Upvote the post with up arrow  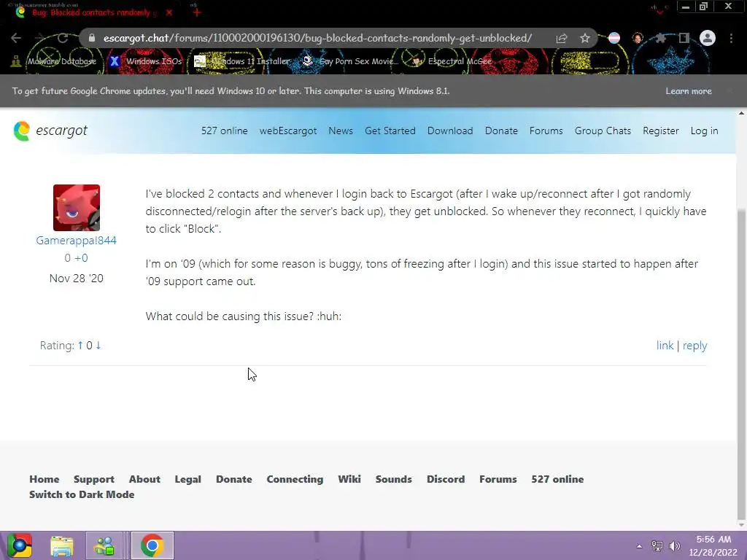point(80,345)
